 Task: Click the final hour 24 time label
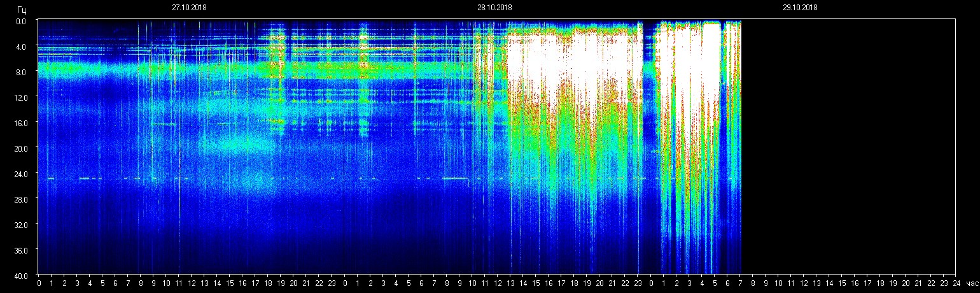956,283
